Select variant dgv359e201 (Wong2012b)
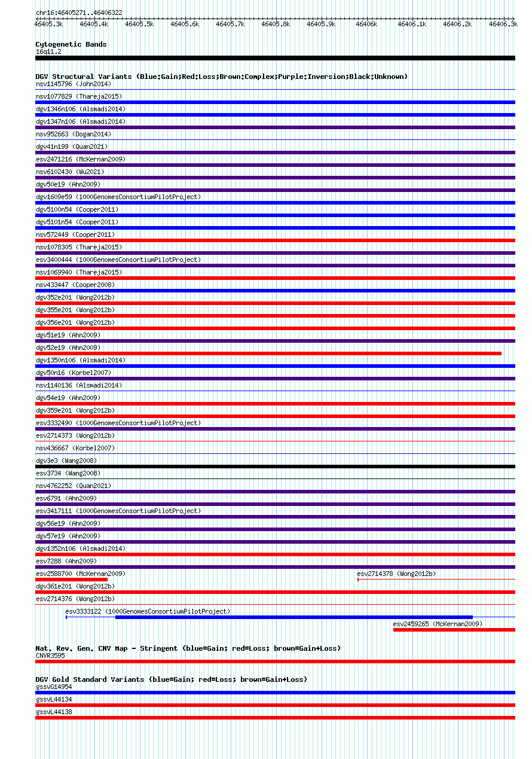Image resolution: width=532 pixels, height=759 pixels. [75, 410]
